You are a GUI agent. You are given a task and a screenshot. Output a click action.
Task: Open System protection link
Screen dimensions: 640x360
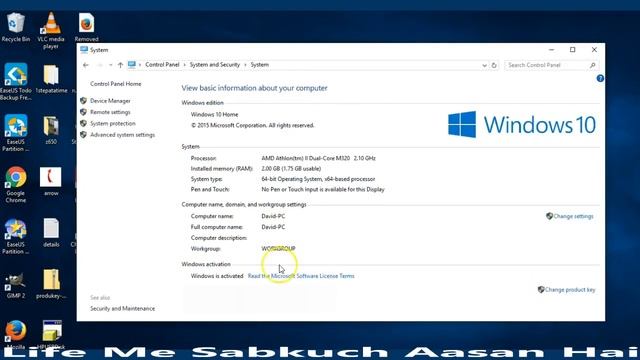pyautogui.click(x=113, y=124)
